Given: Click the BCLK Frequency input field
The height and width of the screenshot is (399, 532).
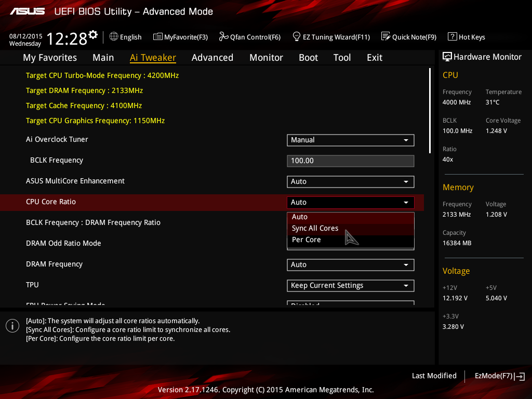Looking at the screenshot, I should 351,161.
